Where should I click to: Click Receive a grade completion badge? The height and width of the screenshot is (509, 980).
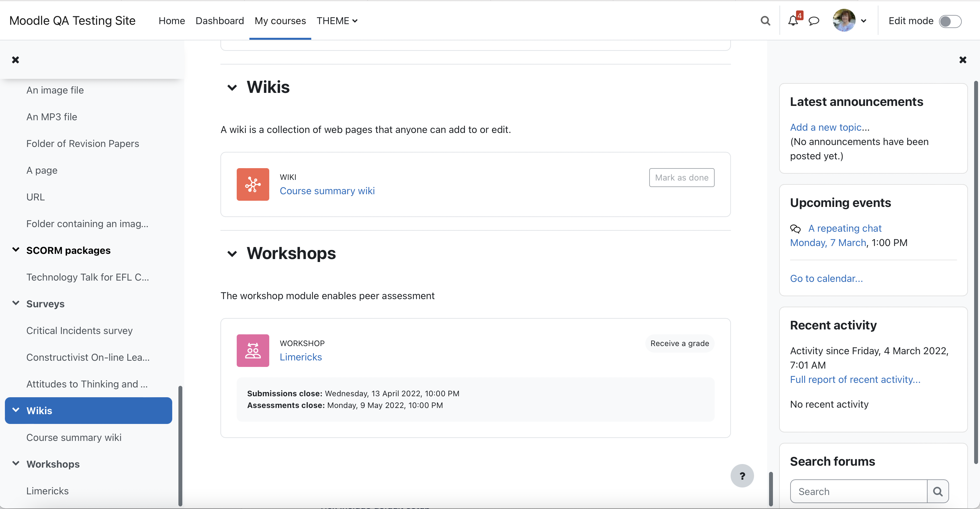pyautogui.click(x=679, y=343)
